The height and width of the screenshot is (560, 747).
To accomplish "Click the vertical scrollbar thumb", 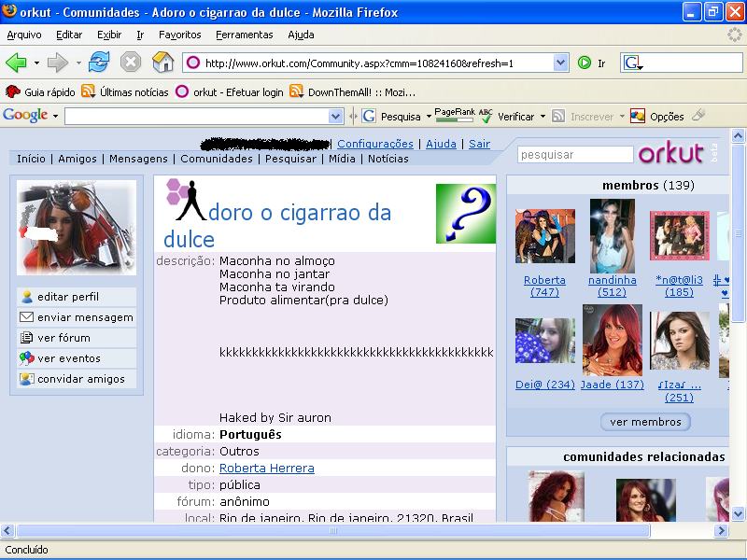I will coord(738,232).
